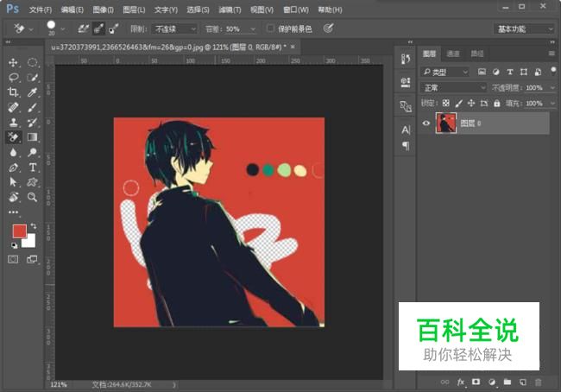Toggle pressure for size icon
561x392 pixels.
[329, 28]
